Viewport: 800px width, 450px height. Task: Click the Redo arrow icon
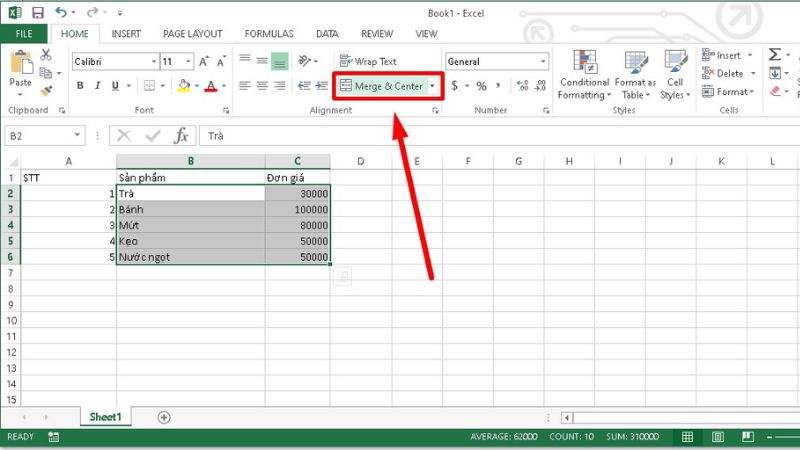(x=92, y=12)
